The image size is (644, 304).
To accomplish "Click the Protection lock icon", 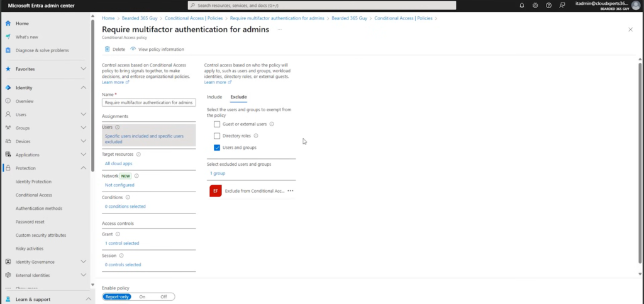I will pos(8,168).
